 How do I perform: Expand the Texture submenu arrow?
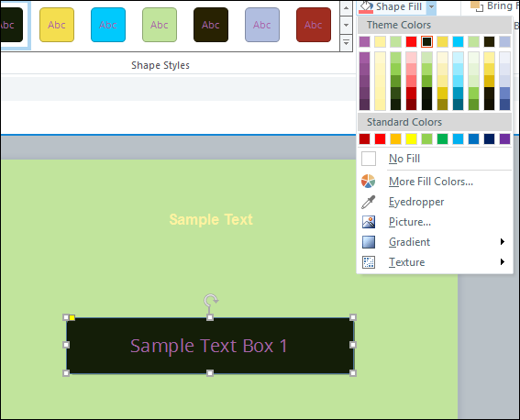pos(503,262)
